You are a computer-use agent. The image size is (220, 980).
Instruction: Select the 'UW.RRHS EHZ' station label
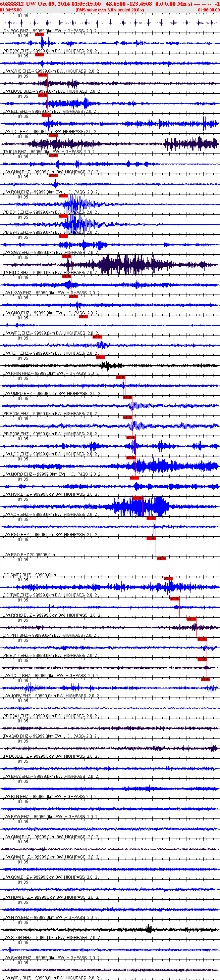click(x=18, y=616)
